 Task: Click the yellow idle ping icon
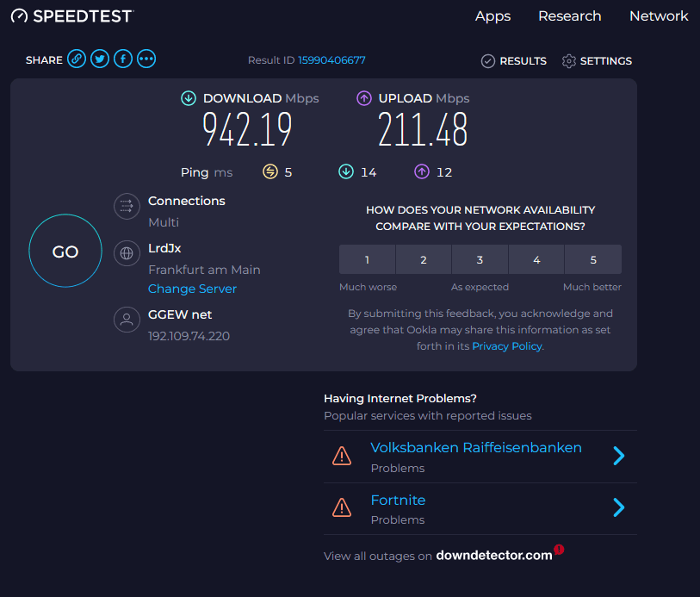click(270, 171)
